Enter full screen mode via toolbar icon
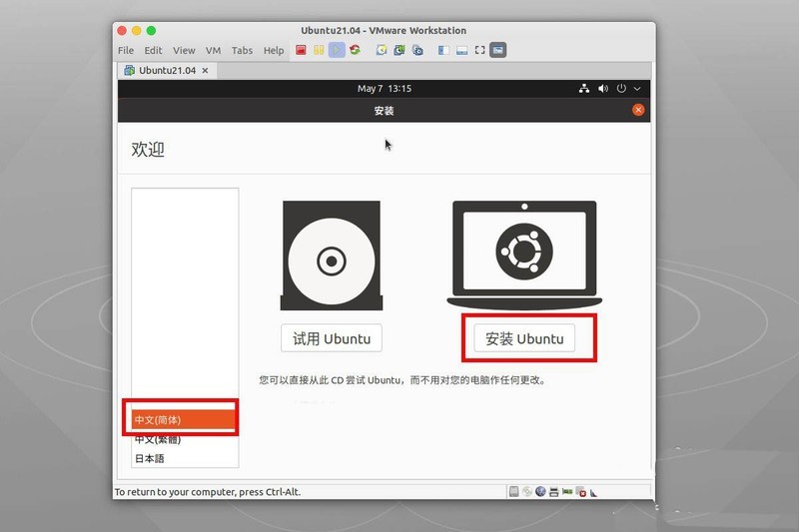 479,50
